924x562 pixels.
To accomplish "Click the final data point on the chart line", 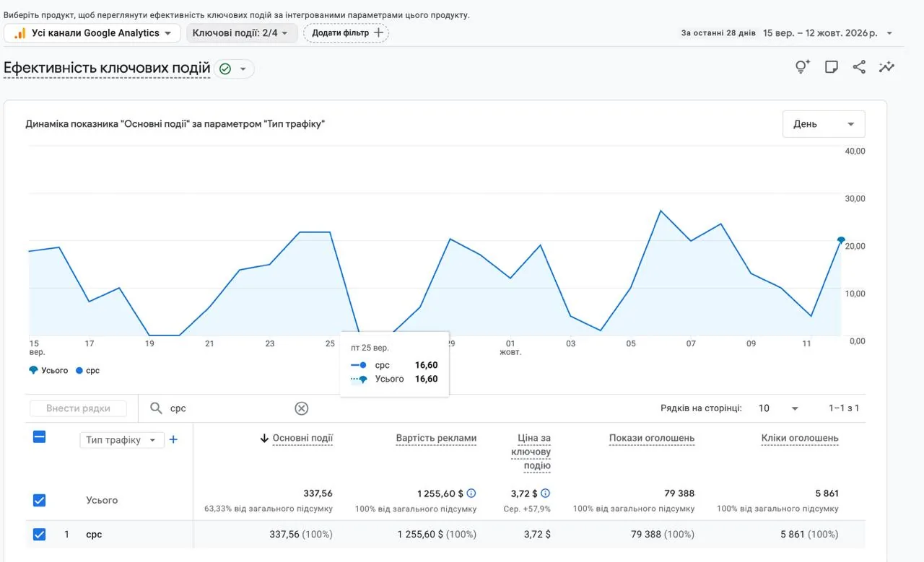I will click(x=841, y=240).
